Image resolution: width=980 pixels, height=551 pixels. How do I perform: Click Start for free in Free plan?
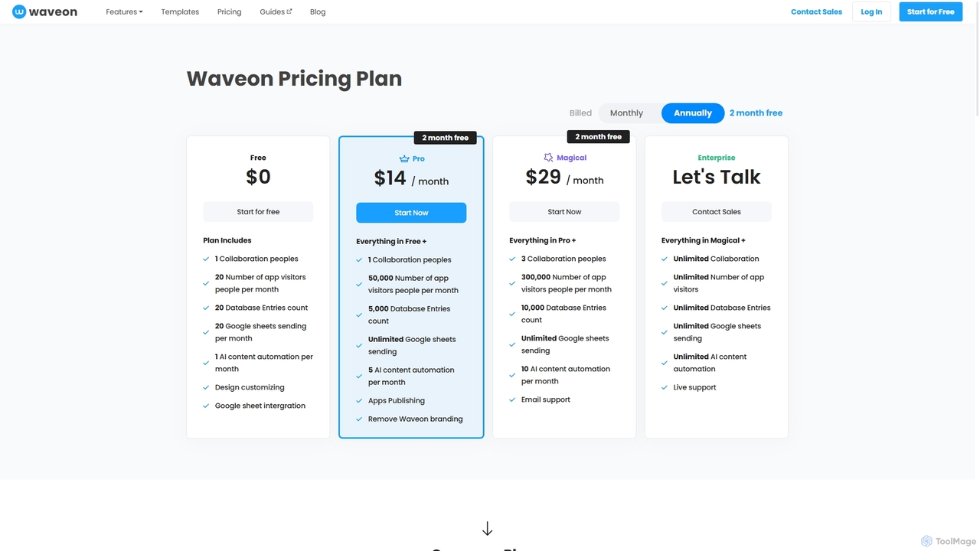tap(258, 212)
